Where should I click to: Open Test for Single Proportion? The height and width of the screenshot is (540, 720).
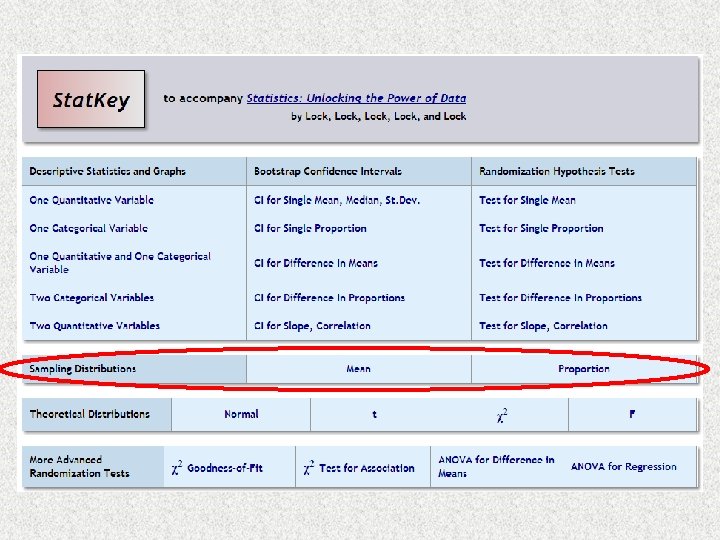pos(541,228)
